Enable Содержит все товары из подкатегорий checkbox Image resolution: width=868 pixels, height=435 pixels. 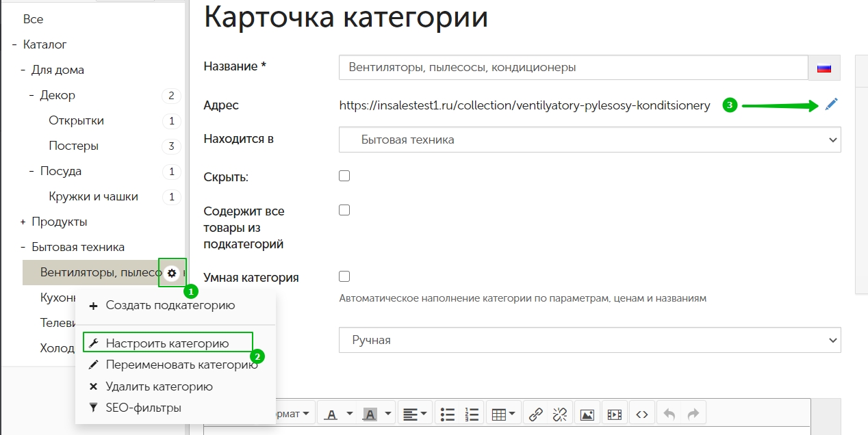tap(344, 210)
